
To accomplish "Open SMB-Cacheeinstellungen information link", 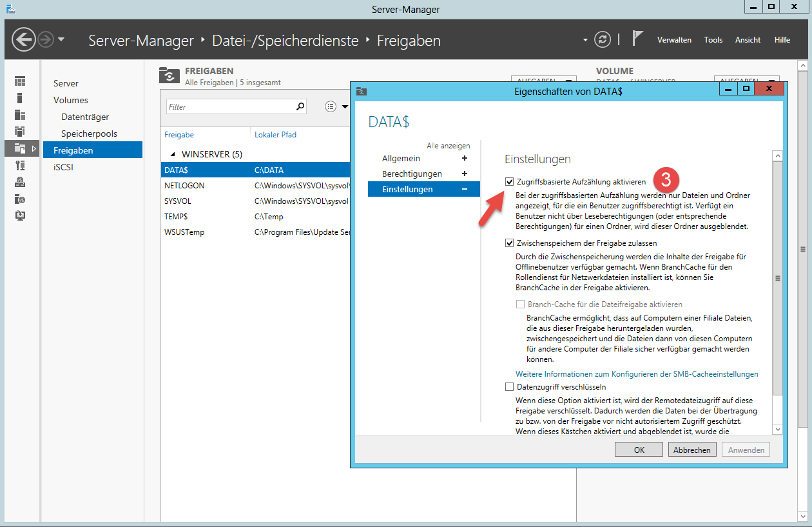I will [637, 374].
